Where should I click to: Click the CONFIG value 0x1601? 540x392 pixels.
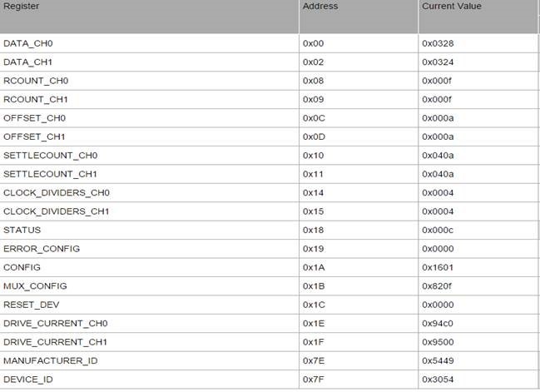tap(438, 267)
